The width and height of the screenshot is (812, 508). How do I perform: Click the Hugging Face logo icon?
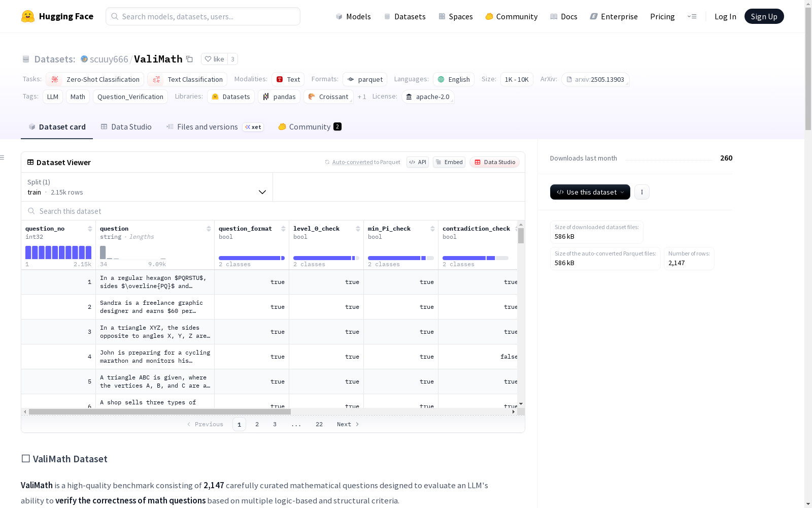coord(28,16)
